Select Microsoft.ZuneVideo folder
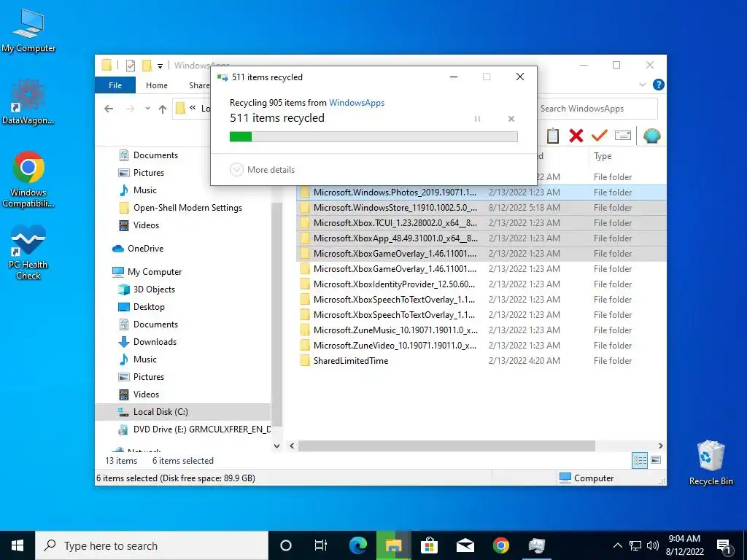The image size is (747, 560). 481,345
